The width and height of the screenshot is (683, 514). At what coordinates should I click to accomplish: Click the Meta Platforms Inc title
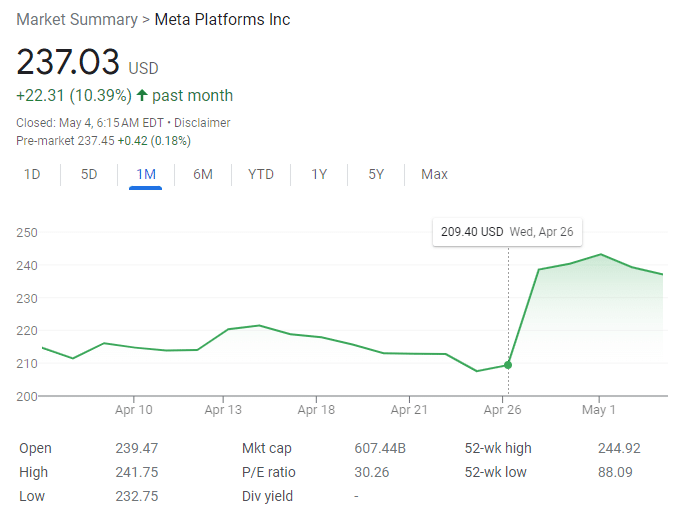(x=222, y=20)
